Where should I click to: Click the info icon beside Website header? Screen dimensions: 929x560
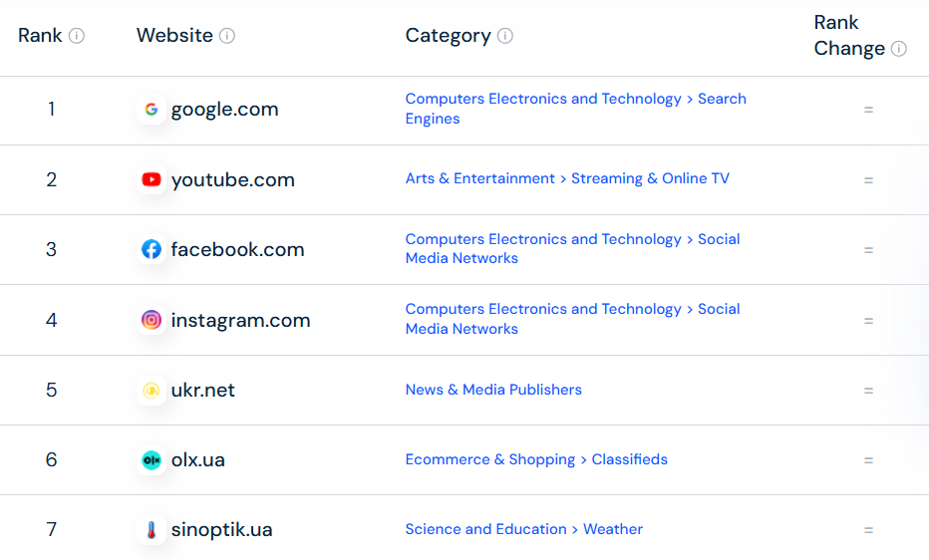227,36
